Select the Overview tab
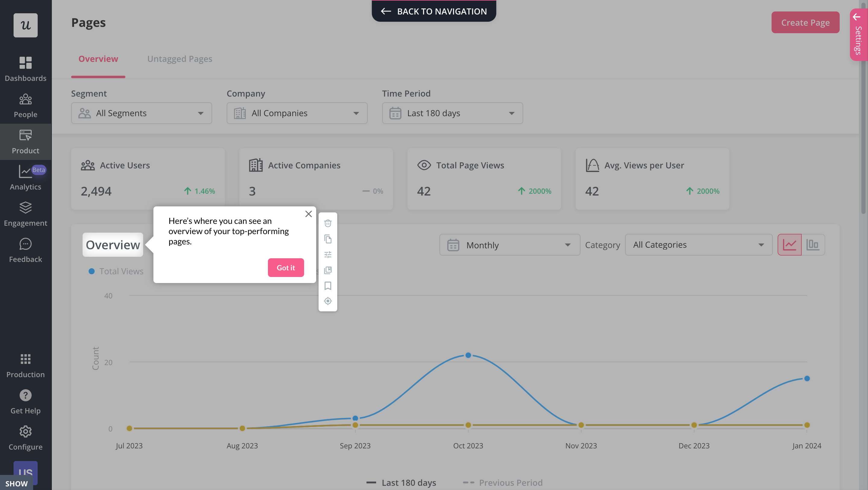The height and width of the screenshot is (490, 868). click(98, 59)
